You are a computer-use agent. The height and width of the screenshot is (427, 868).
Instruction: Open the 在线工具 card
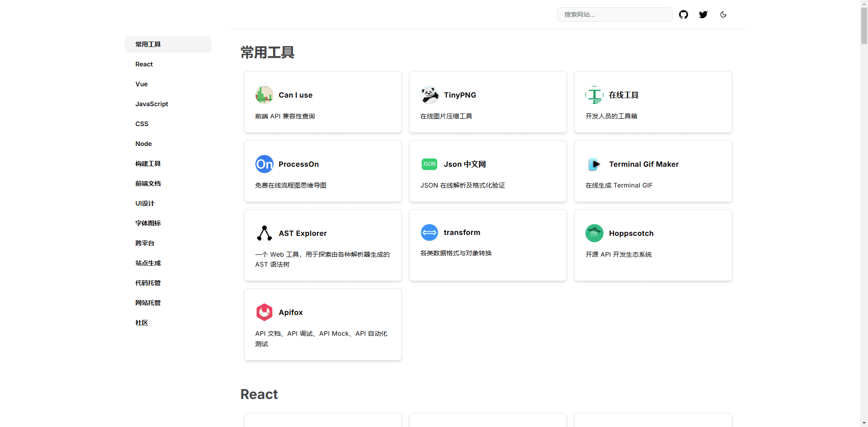click(652, 102)
